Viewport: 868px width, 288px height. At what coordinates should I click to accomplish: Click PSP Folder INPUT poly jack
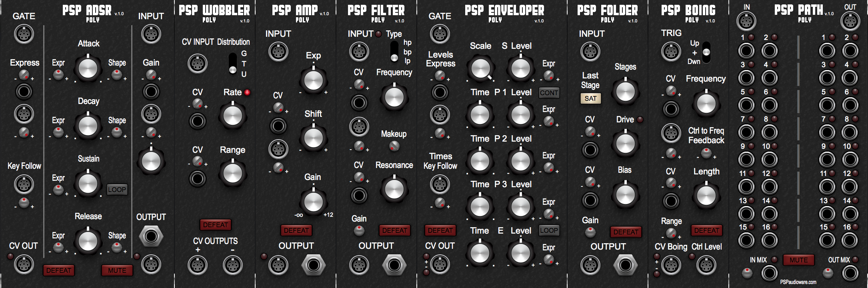pos(590,52)
